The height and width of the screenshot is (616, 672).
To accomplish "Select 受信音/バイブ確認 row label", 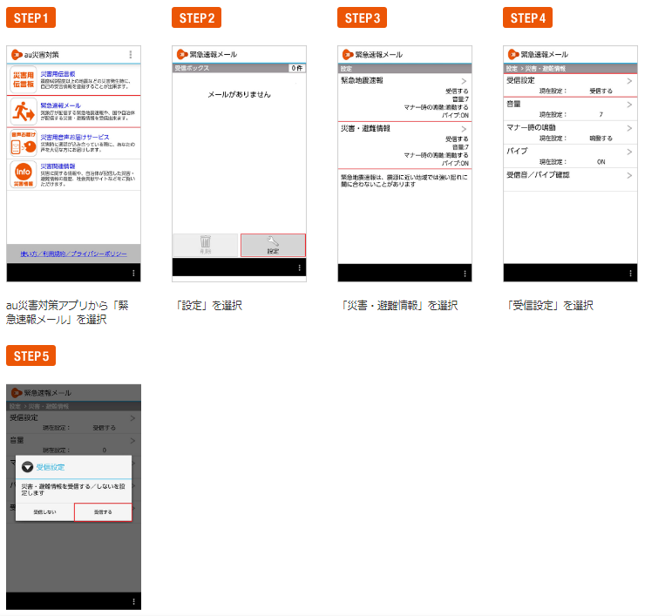I will coord(539,175).
